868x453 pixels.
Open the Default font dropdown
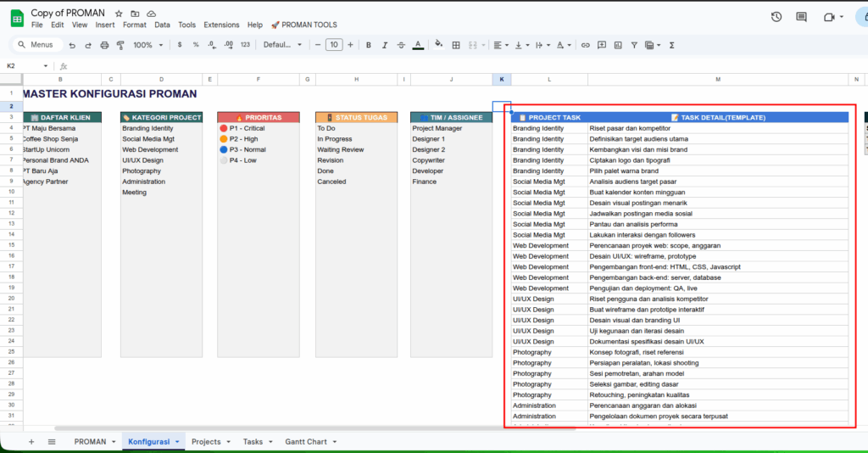point(282,45)
